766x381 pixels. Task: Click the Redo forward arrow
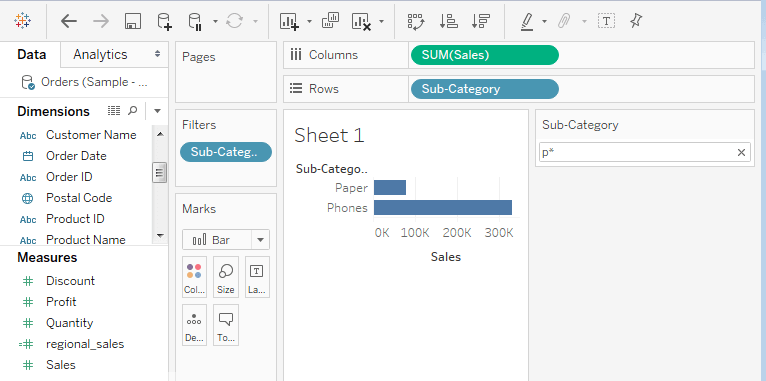[x=101, y=21]
